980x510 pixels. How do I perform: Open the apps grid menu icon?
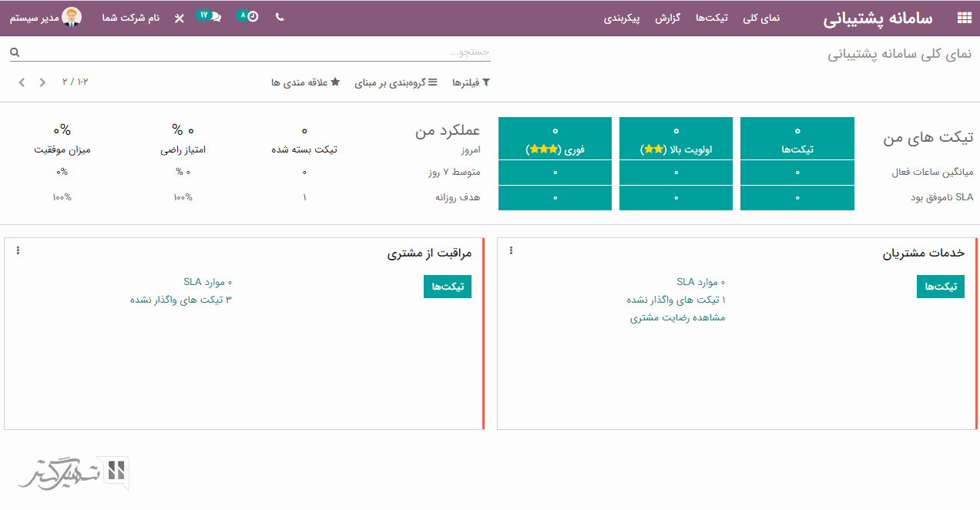coord(964,18)
